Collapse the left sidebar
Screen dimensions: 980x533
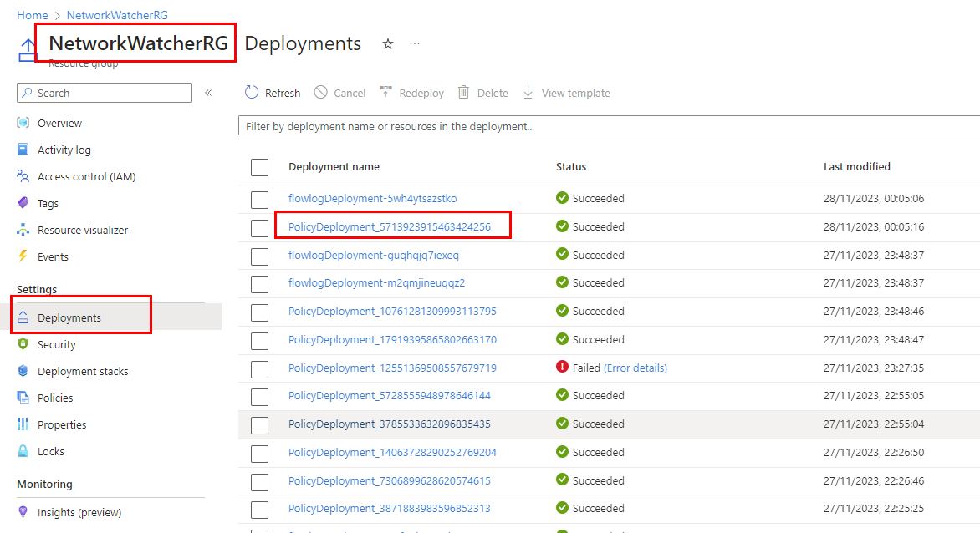click(208, 94)
